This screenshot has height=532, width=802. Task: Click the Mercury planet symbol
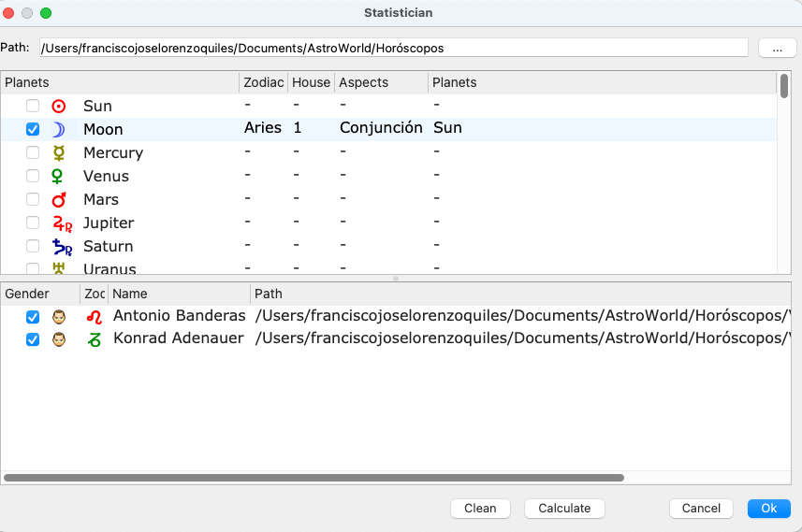(59, 152)
